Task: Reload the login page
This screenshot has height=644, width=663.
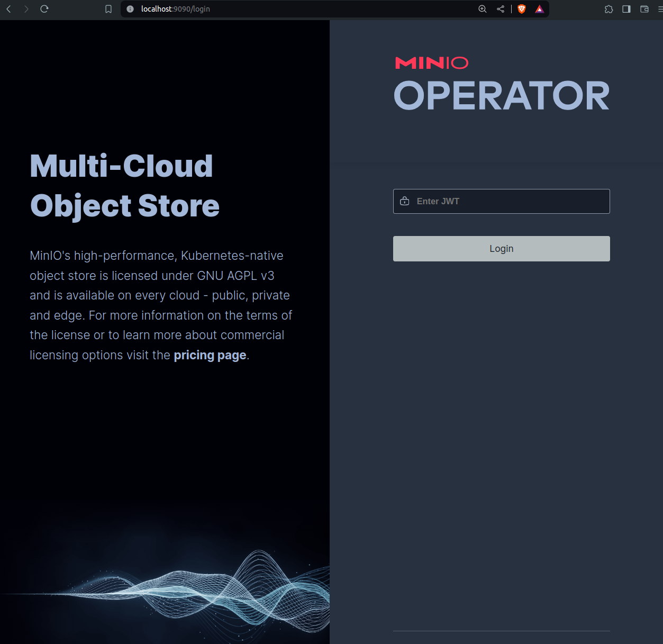Action: pos(44,9)
